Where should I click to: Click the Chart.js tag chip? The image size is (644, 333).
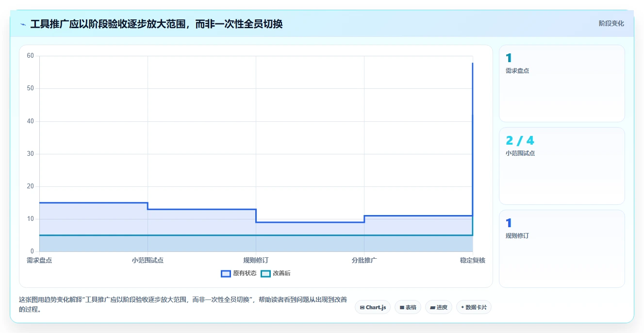373,307
